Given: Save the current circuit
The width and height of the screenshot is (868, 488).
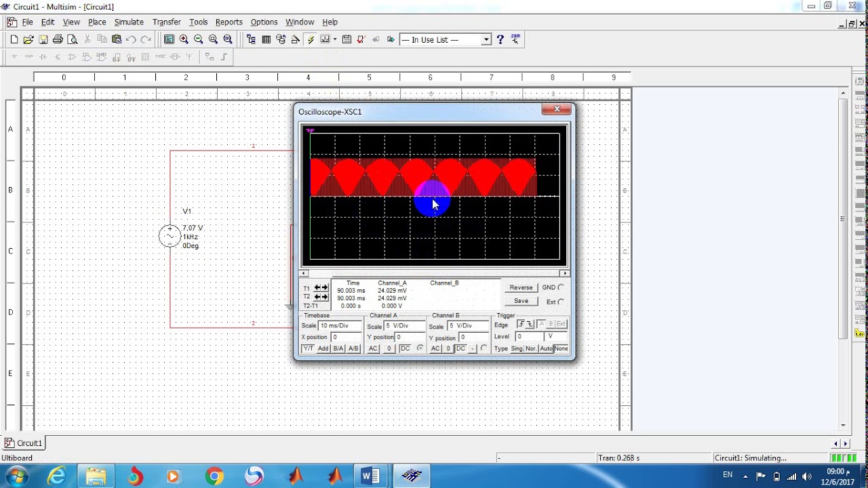Looking at the screenshot, I should tap(43, 39).
